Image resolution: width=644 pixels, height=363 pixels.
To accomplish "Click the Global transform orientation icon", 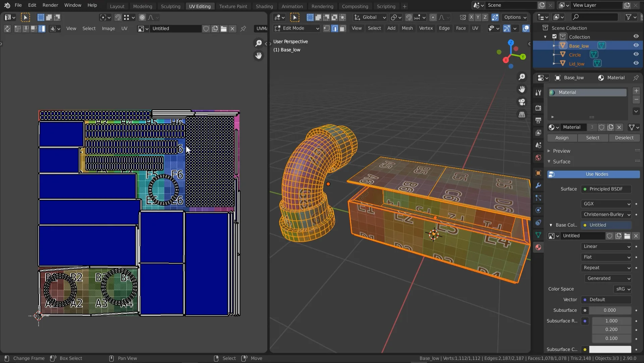I will pos(357,17).
